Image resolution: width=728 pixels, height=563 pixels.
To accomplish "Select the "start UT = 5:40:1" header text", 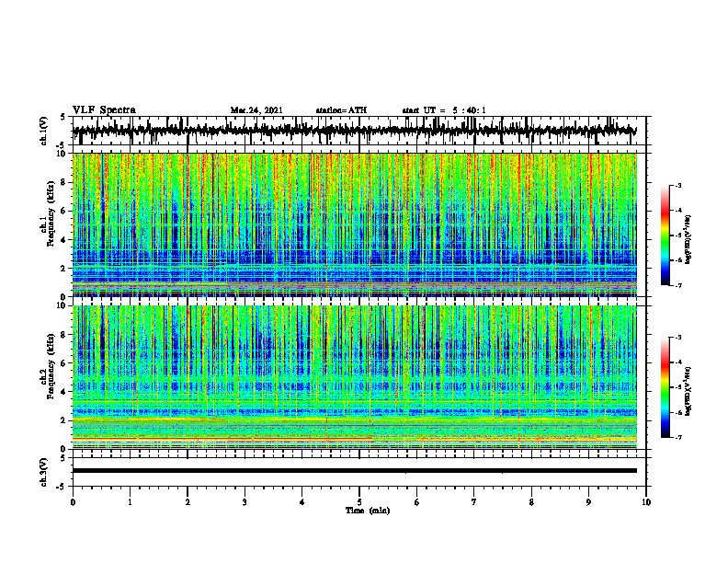I will [444, 110].
